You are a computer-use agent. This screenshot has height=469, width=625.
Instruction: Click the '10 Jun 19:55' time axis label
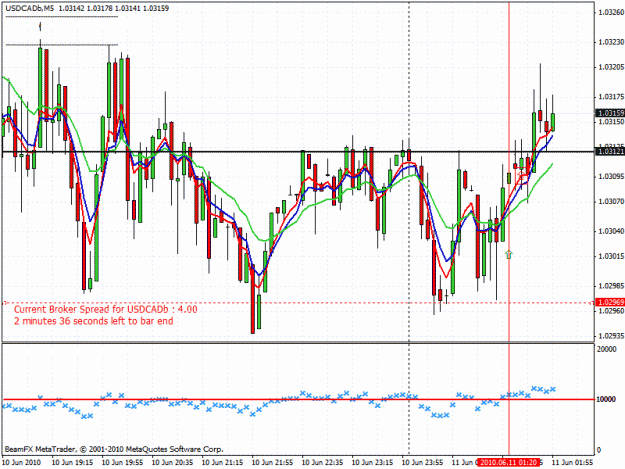(x=122, y=463)
